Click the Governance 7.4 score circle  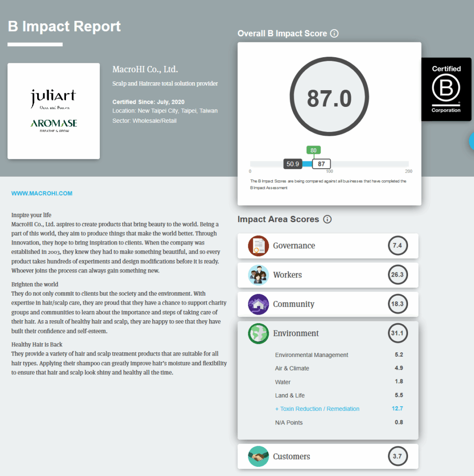point(397,245)
